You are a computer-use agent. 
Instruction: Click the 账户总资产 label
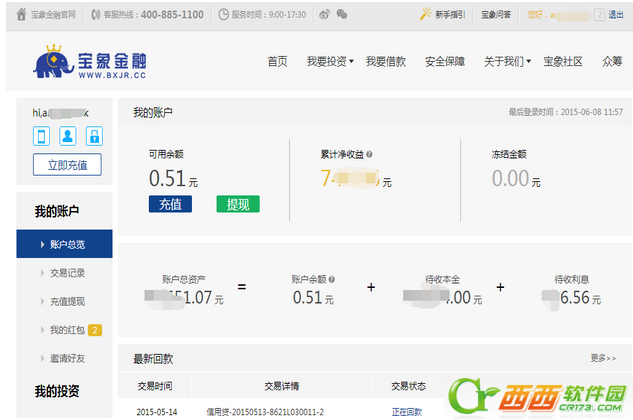point(184,279)
